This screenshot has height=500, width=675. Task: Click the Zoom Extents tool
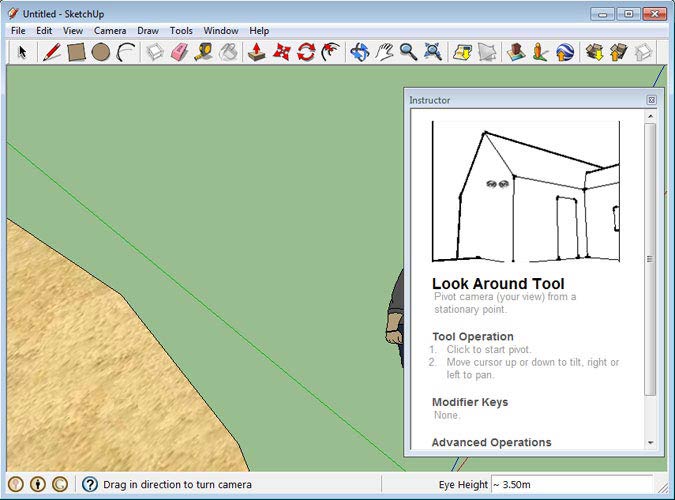pos(433,51)
